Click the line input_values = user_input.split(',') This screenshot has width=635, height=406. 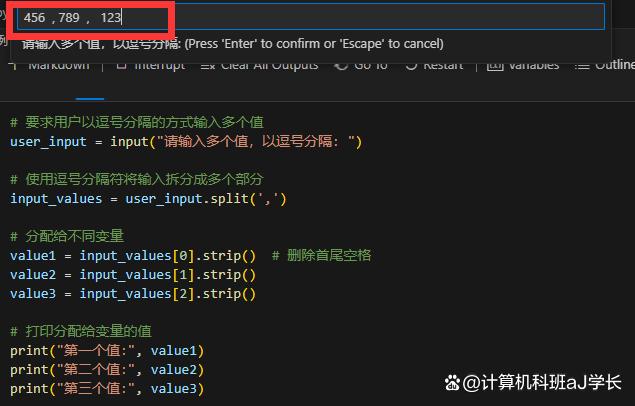click(148, 198)
